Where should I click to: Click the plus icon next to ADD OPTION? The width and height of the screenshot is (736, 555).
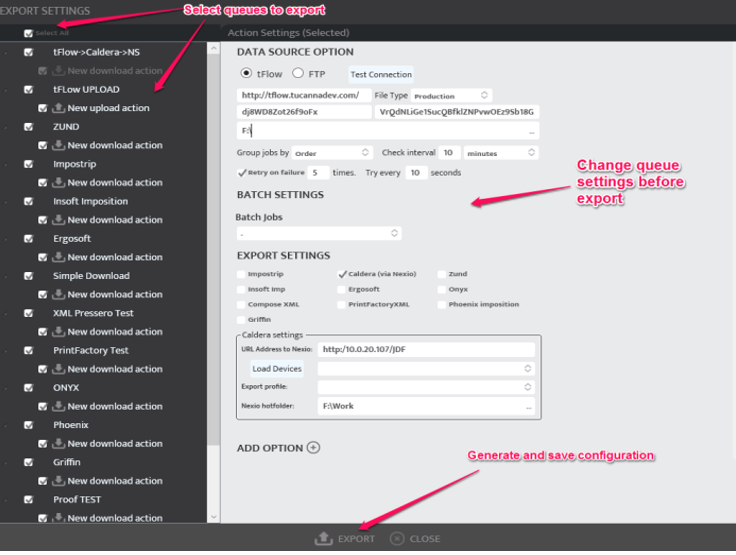click(313, 447)
